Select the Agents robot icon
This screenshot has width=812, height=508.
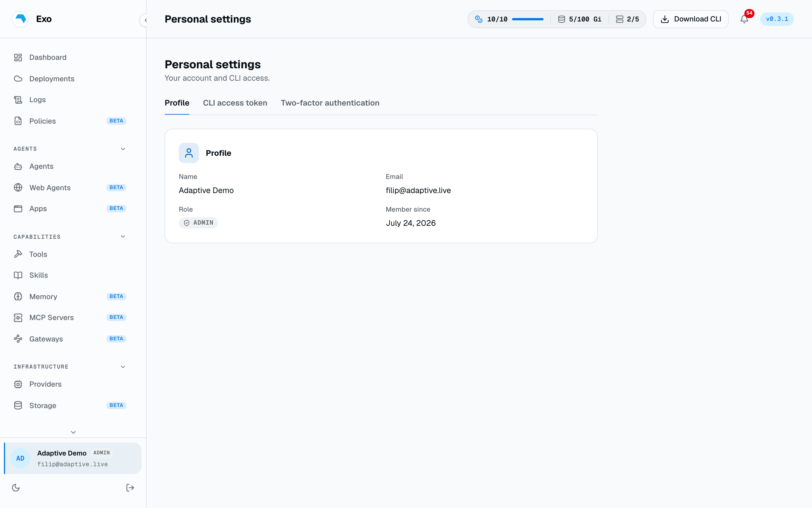point(18,166)
